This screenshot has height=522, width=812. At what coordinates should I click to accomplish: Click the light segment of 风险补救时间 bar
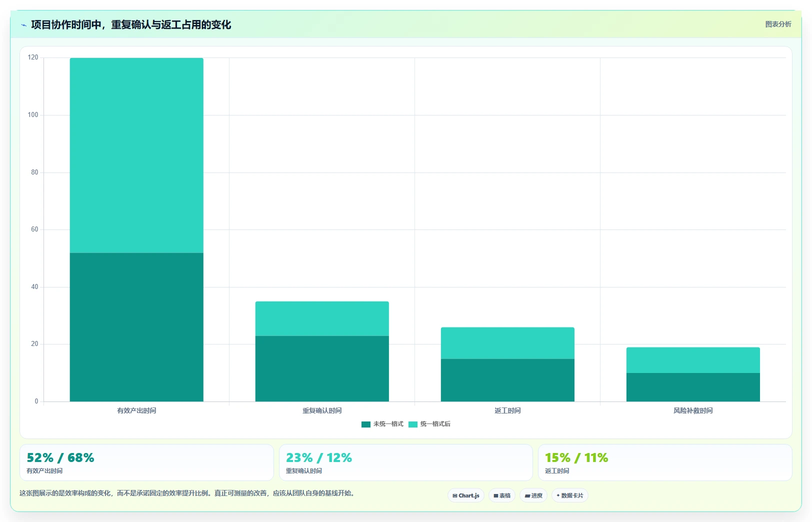pyautogui.click(x=693, y=360)
